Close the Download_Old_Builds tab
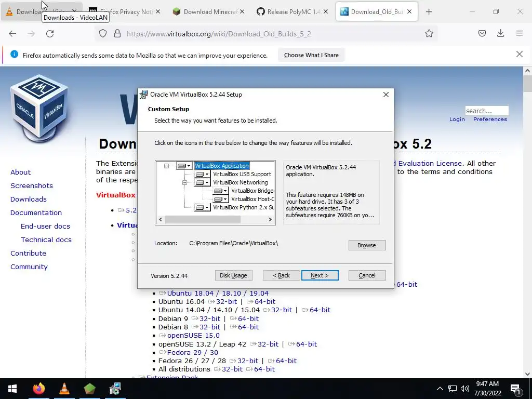The width and height of the screenshot is (532, 399). 409,11
